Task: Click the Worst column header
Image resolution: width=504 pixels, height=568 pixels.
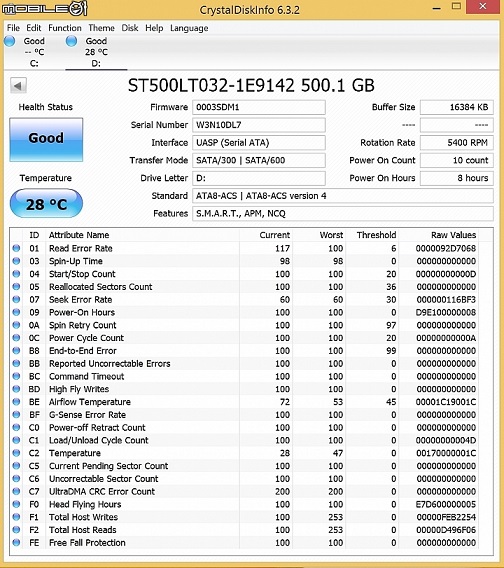Action: (x=331, y=235)
